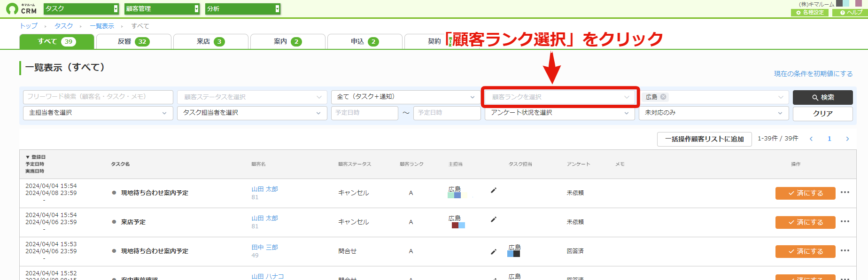This screenshot has height=280, width=868.
Task: Click the クリア button
Action: tap(823, 114)
